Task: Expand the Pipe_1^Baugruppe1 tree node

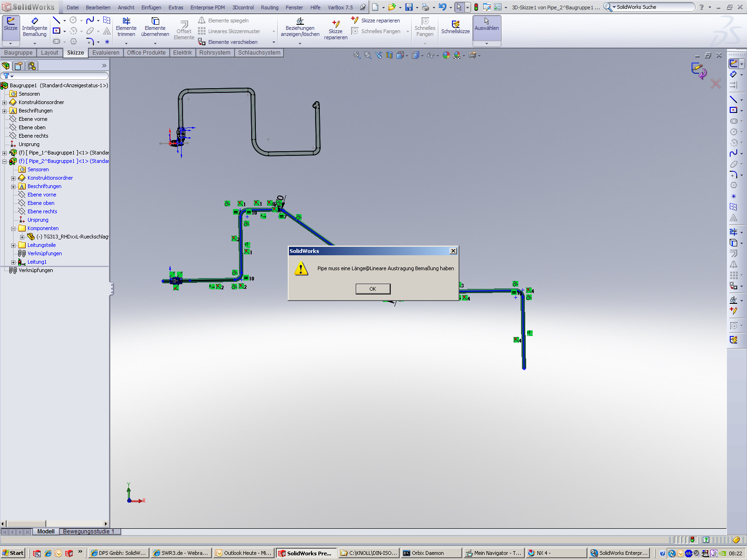Action: 5,153
